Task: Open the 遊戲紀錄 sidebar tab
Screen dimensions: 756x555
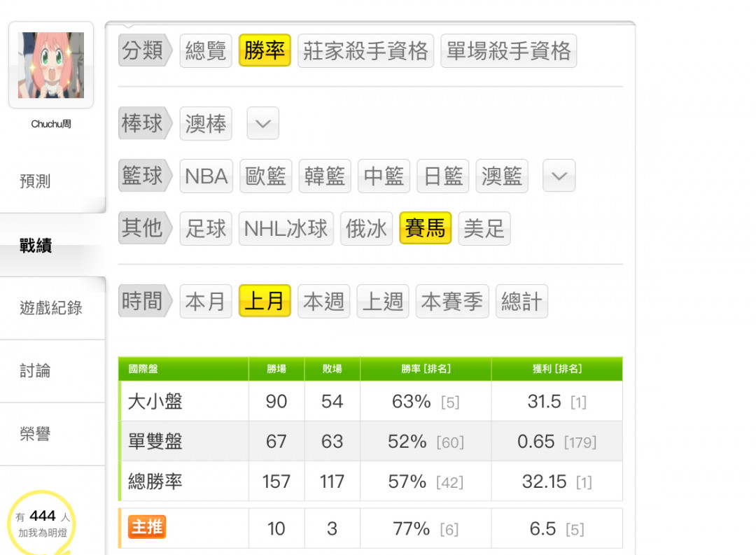Action: coord(52,308)
